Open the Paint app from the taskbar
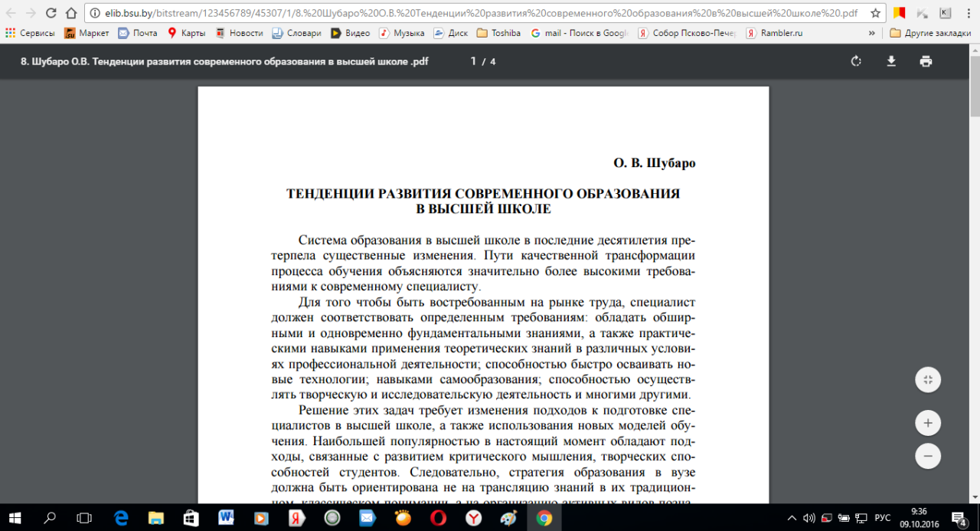Image resolution: width=980 pixels, height=531 pixels. click(x=508, y=518)
